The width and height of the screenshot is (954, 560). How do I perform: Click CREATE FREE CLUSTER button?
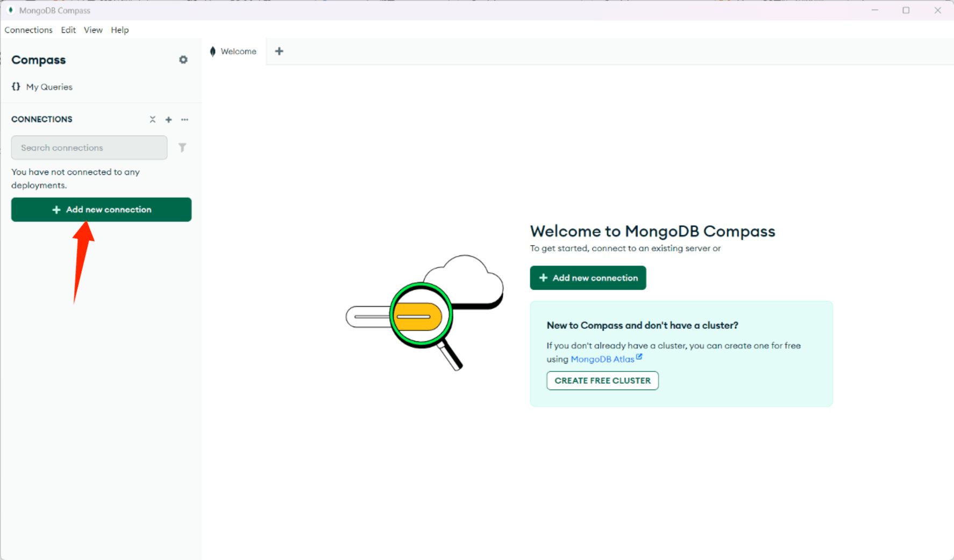click(x=602, y=380)
